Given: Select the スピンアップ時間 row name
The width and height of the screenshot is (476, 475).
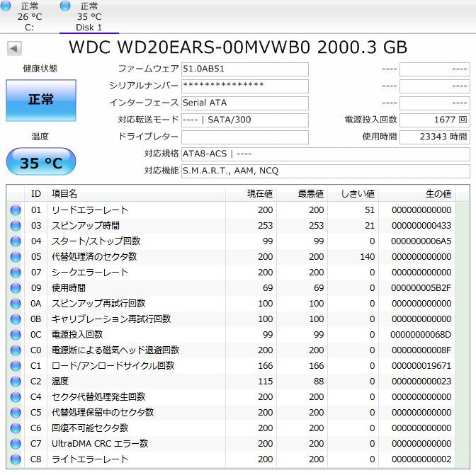Looking at the screenshot, I should coord(86,226).
